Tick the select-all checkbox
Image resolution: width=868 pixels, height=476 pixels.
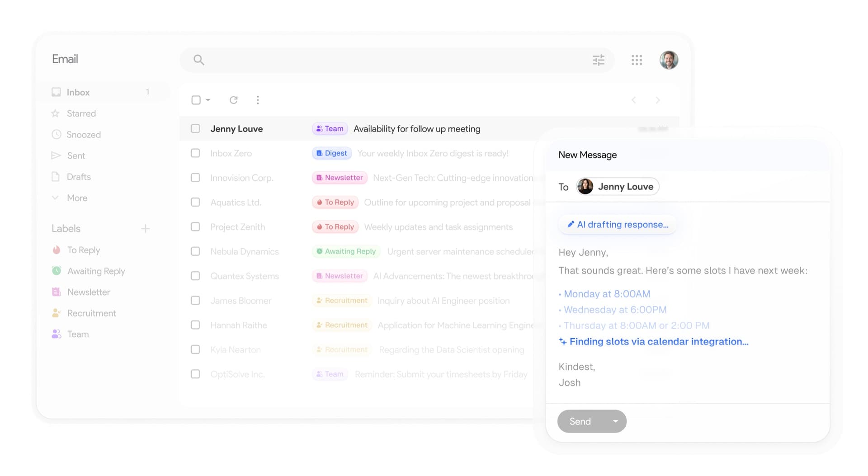196,100
